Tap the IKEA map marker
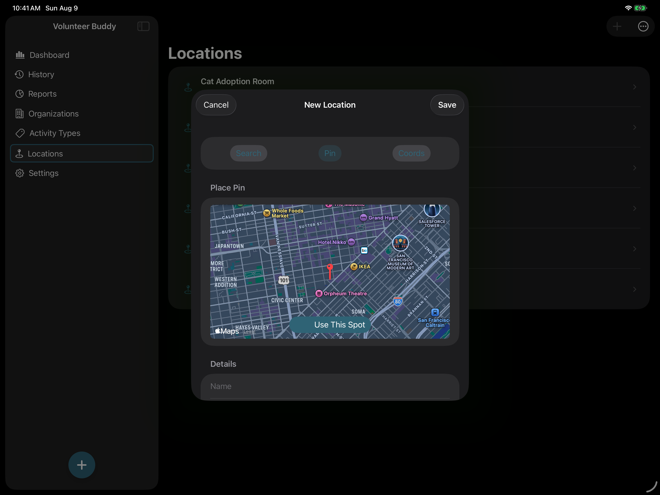660x495 pixels. pos(354,266)
